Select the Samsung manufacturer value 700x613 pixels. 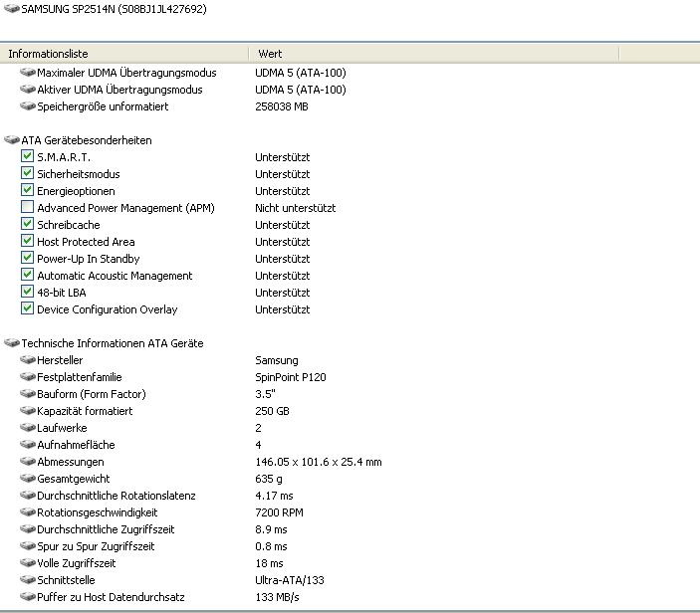coord(277,360)
